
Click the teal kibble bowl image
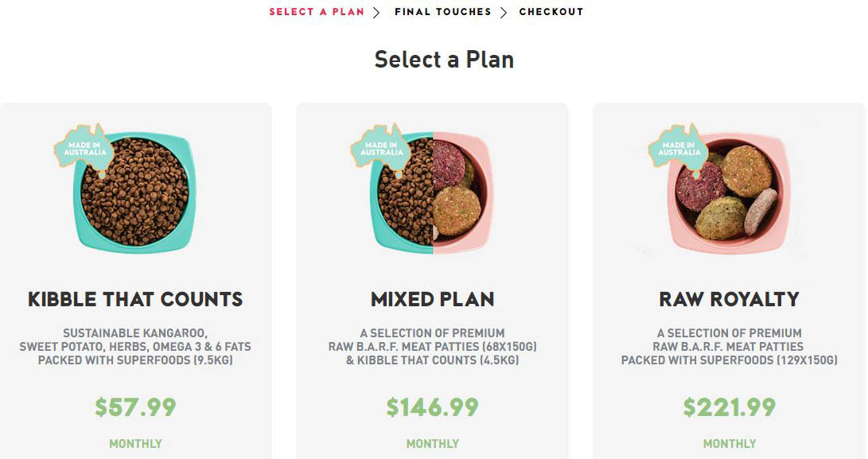(x=135, y=192)
